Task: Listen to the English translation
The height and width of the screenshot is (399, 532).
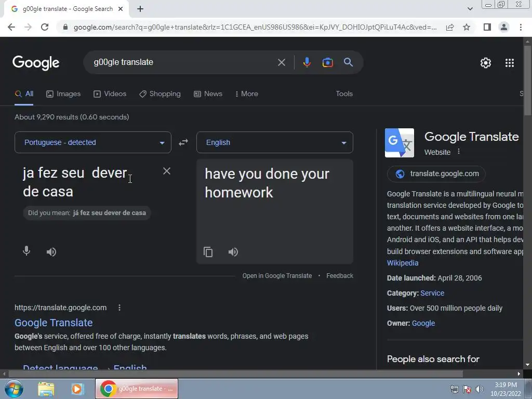Action: (x=233, y=252)
